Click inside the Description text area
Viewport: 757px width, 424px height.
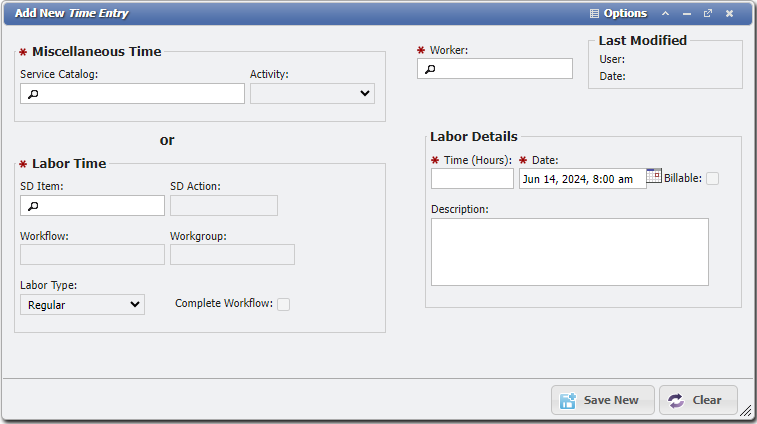coord(569,252)
